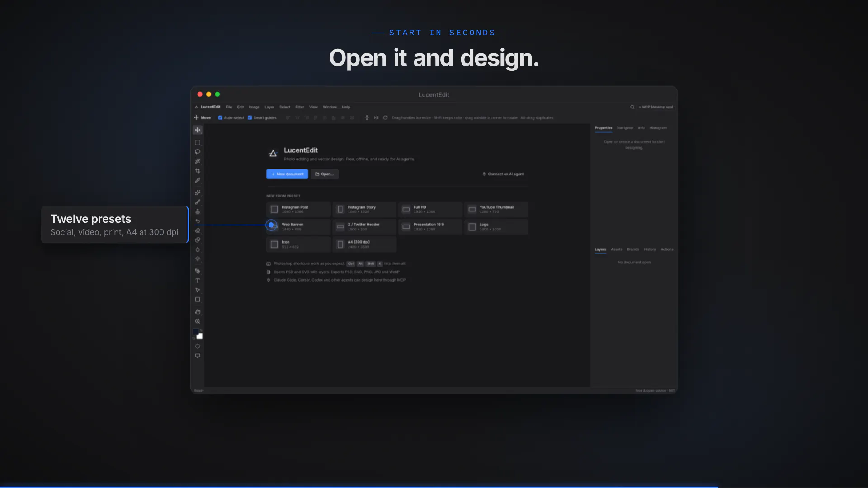Switch to the Histogram tab
868x488 pixels.
[658, 128]
